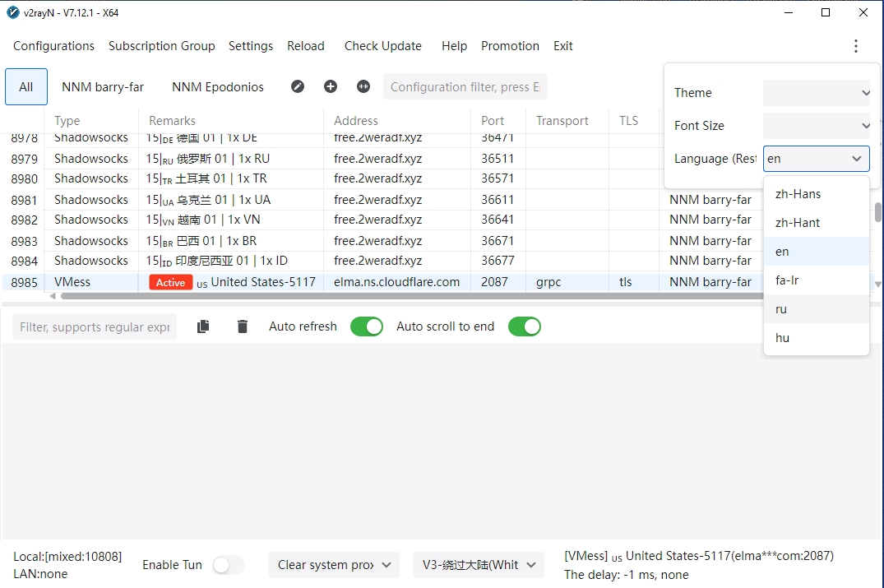Open the Subscription Group menu

coord(162,46)
